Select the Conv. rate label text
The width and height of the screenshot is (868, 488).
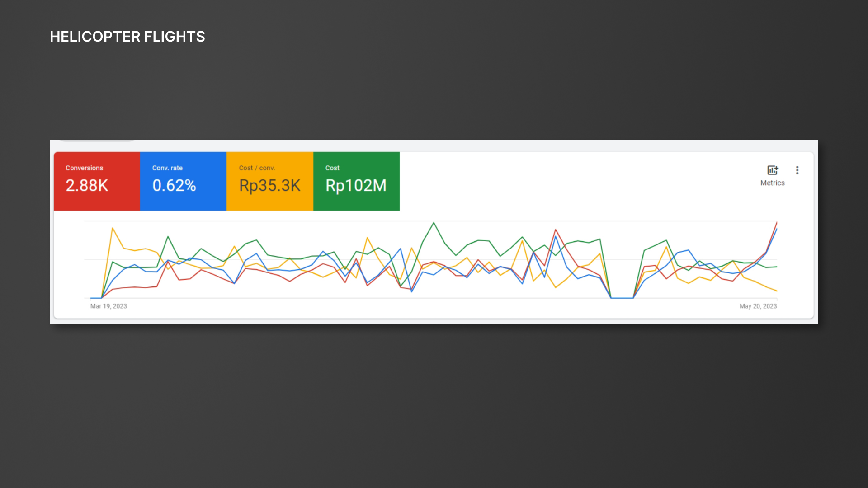(167, 168)
